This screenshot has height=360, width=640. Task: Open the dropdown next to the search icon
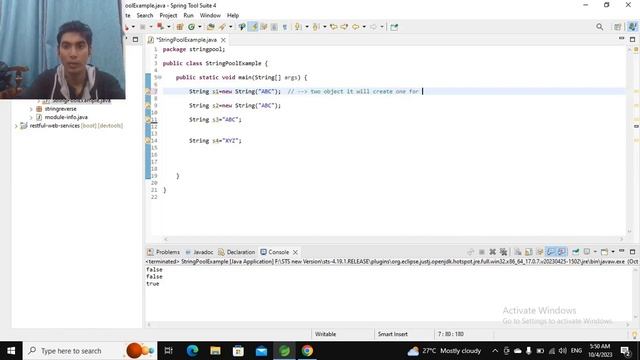231,27
